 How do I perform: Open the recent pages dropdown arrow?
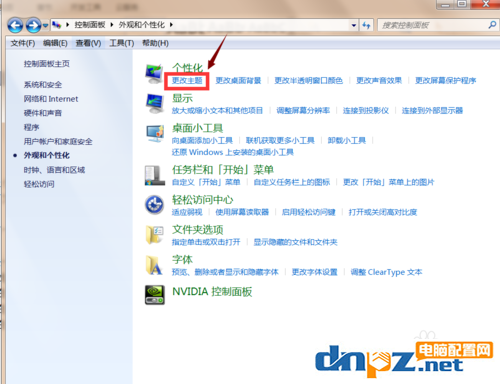[45, 25]
